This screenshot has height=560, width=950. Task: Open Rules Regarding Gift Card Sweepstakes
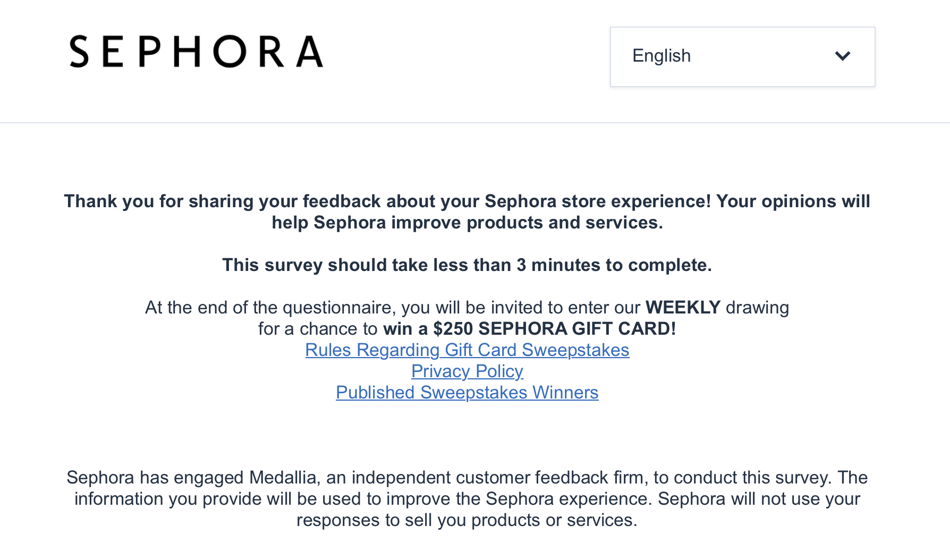pos(466,350)
